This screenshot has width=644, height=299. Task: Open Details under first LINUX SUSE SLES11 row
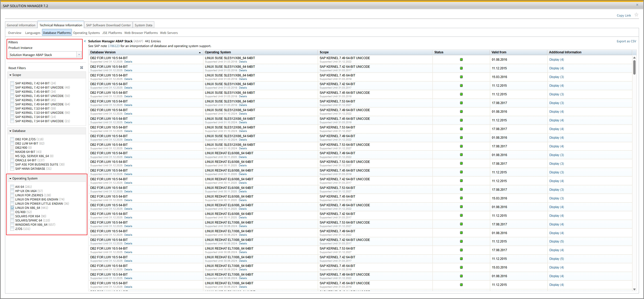tap(243, 62)
